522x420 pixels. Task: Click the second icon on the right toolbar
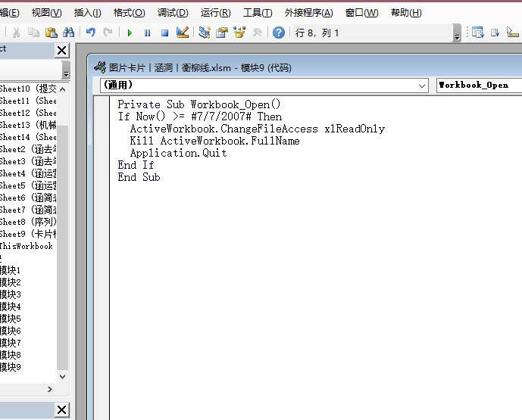[495, 33]
